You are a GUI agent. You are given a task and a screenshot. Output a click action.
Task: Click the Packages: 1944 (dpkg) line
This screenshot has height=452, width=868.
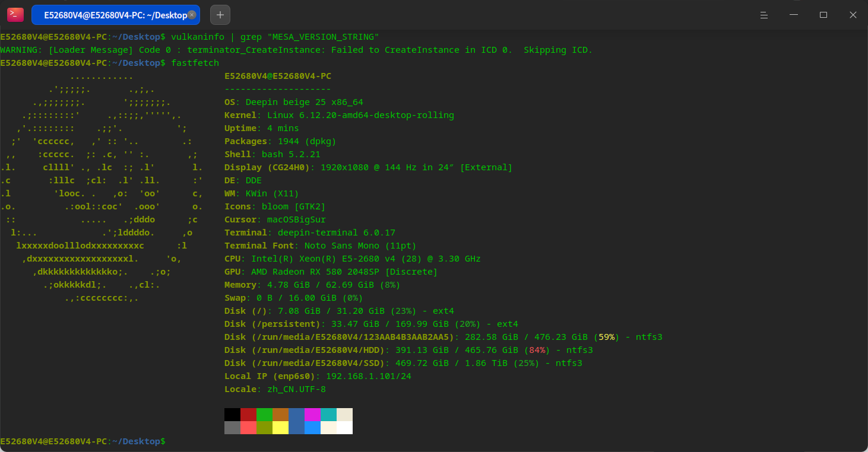tap(280, 141)
